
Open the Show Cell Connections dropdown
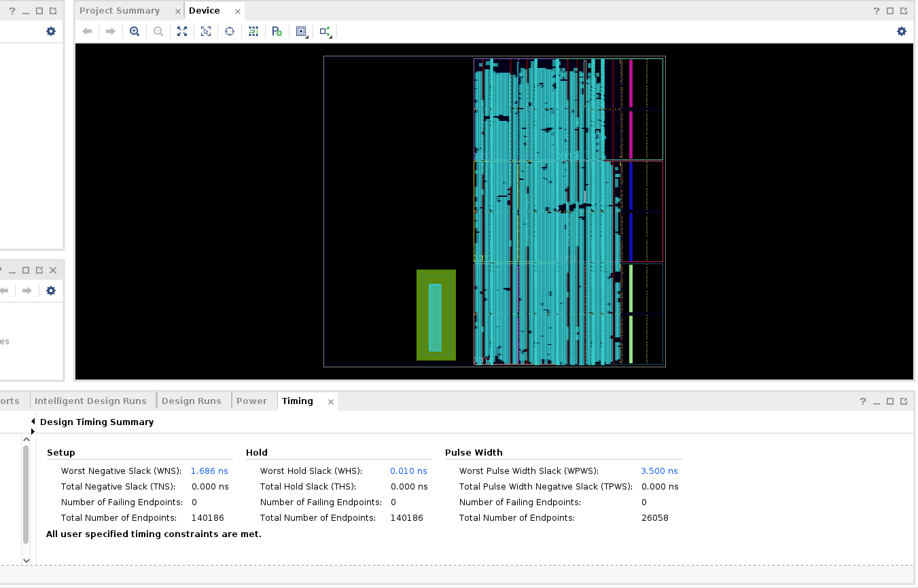click(x=325, y=32)
